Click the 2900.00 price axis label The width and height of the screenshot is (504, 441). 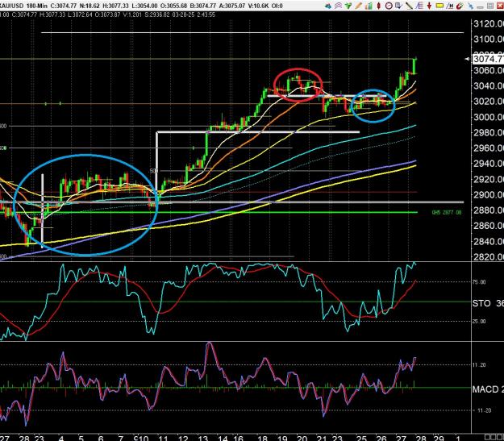(488, 194)
